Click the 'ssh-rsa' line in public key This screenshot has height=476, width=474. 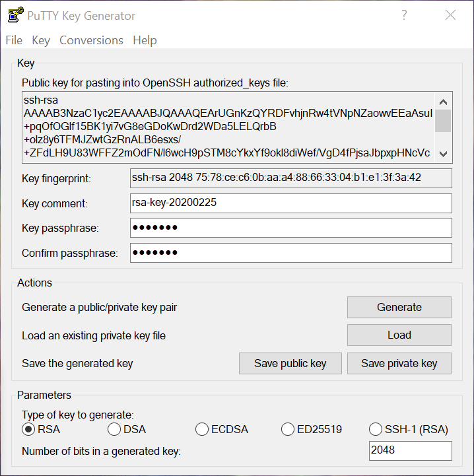click(x=41, y=100)
